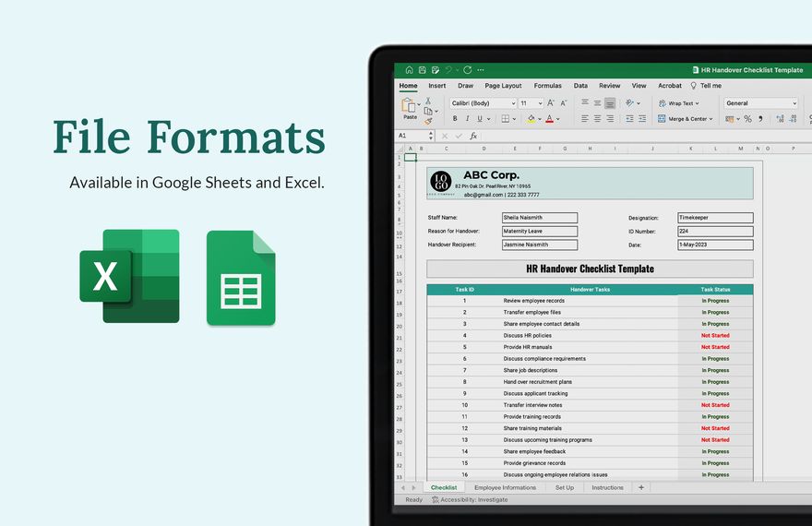Click the lightbulb Tell me icon
This screenshot has height=526, width=812.
693,86
